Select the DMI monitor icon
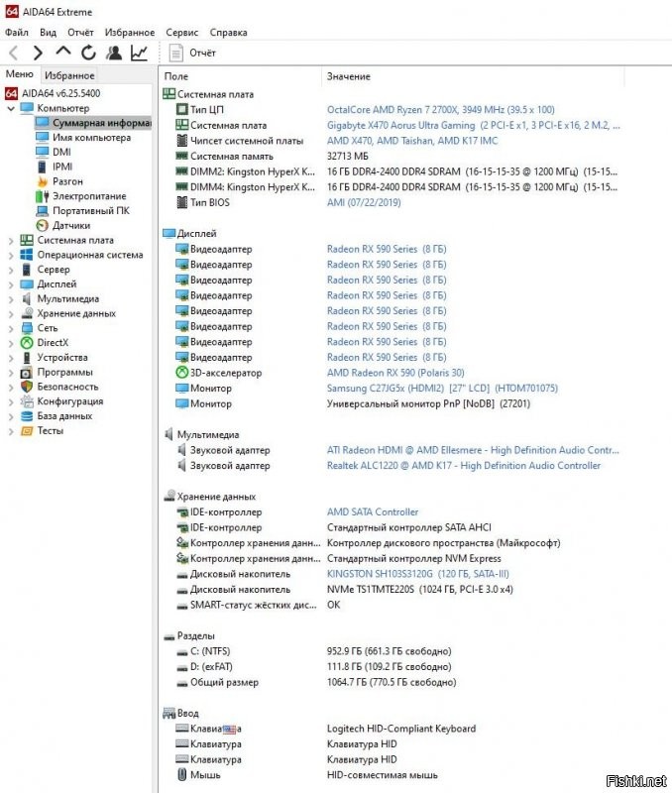 coord(43,153)
